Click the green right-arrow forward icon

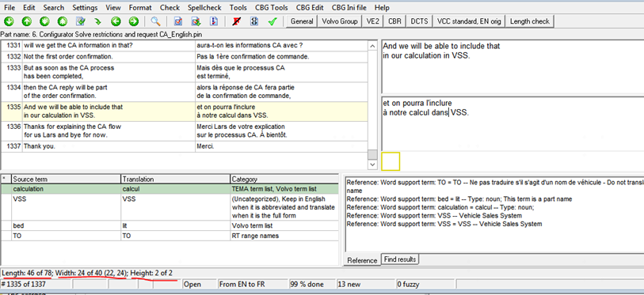[134, 21]
